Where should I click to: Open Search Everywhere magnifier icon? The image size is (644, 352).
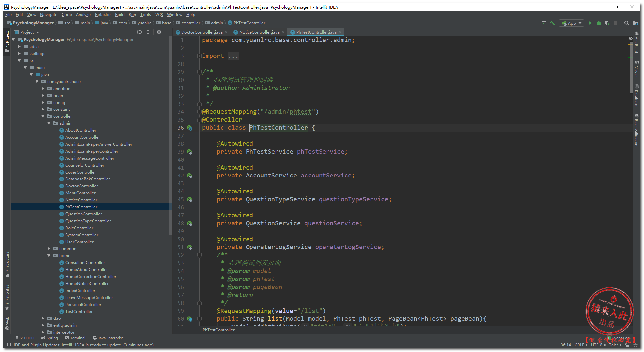626,23
